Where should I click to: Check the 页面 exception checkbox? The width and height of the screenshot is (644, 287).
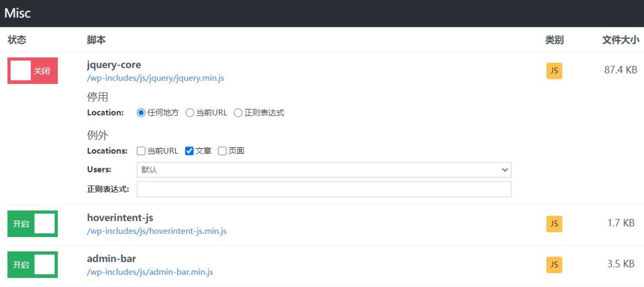(222, 151)
